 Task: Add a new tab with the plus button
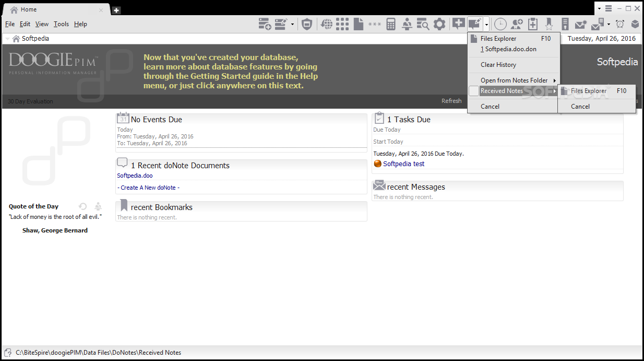[x=116, y=10]
